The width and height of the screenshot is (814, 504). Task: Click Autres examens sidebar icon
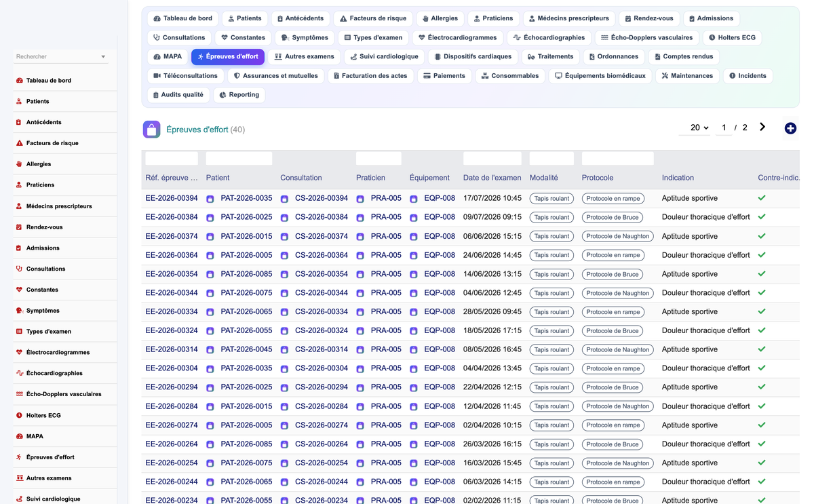coord(19,478)
